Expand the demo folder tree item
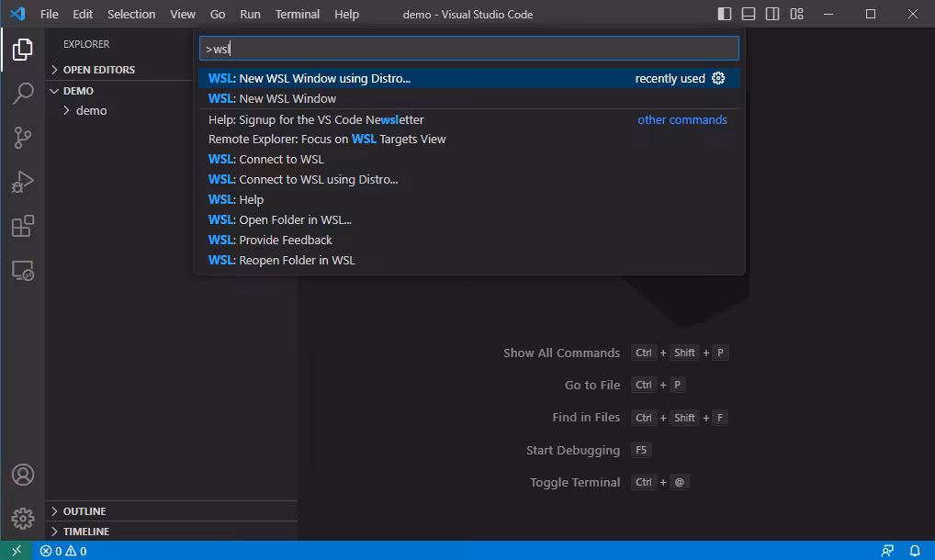The height and width of the screenshot is (560, 935). (91, 110)
